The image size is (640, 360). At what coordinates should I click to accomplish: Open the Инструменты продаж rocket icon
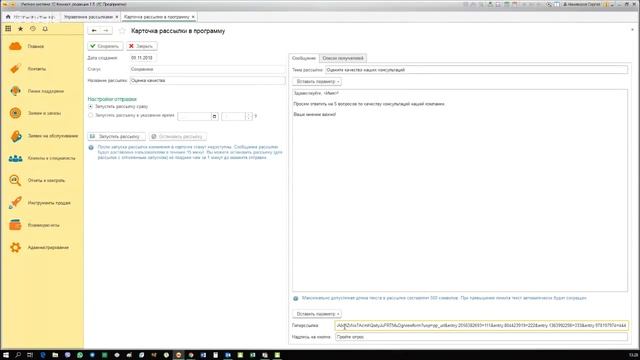point(16,202)
